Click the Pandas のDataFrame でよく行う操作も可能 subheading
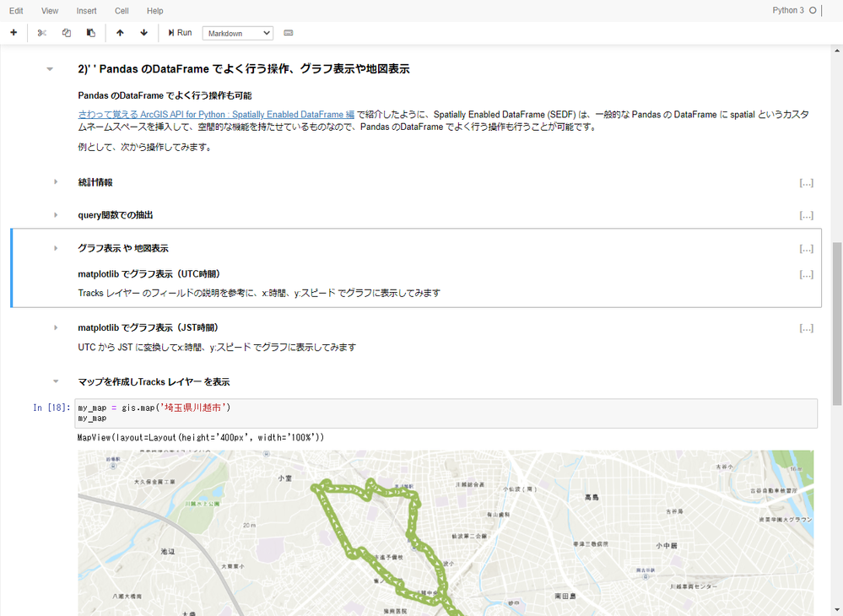 (x=165, y=95)
